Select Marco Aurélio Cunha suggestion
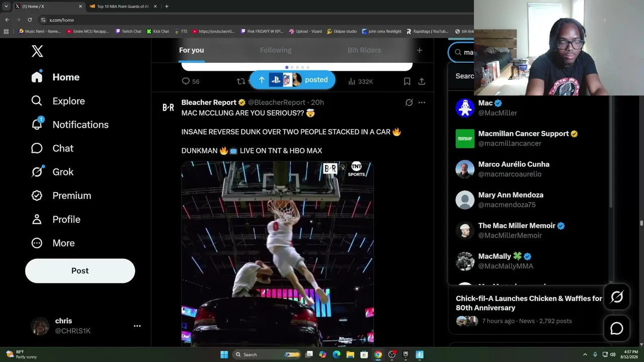The height and width of the screenshot is (362, 644). tap(528, 169)
